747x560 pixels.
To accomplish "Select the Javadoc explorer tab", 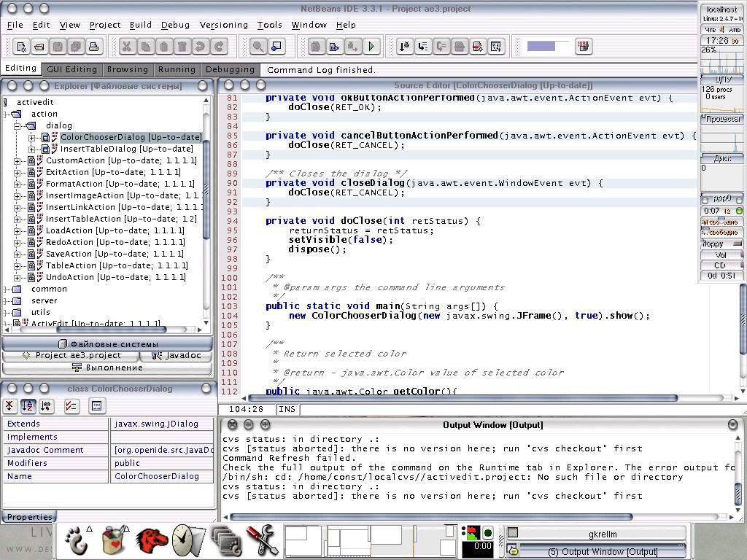I will pyautogui.click(x=177, y=356).
